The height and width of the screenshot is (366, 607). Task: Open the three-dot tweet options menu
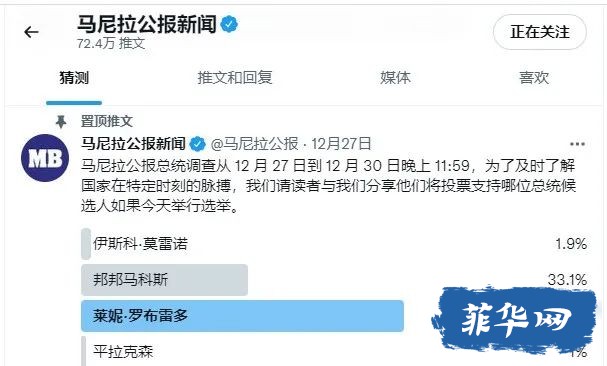(577, 144)
